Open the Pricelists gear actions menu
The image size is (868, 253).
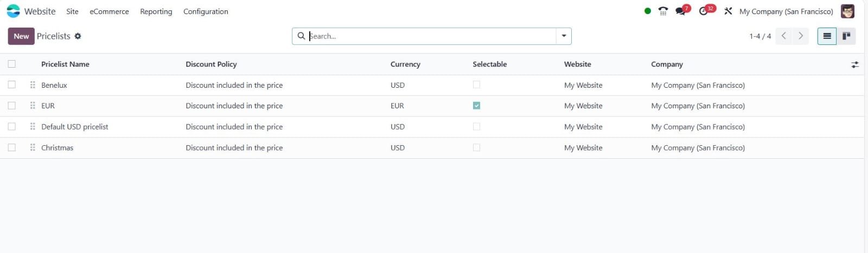tap(78, 36)
